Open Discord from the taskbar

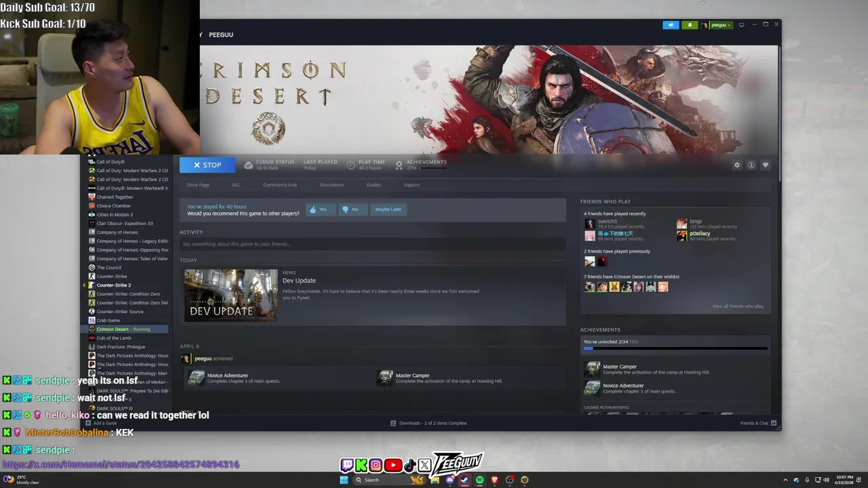point(450,480)
